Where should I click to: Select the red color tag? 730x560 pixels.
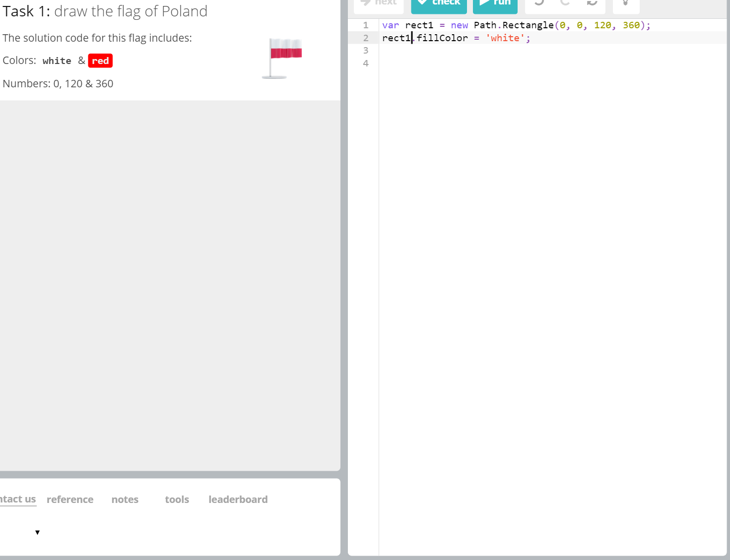tap(100, 61)
